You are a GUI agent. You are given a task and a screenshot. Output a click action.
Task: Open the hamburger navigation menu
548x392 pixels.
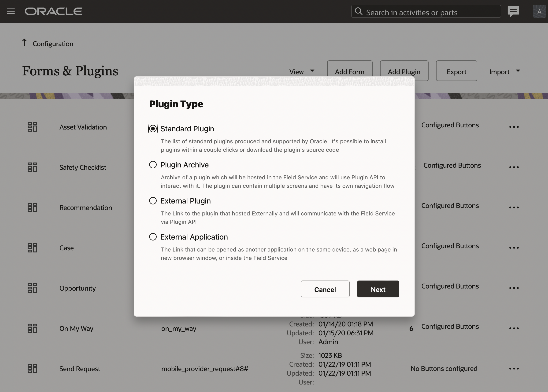pos(11,11)
